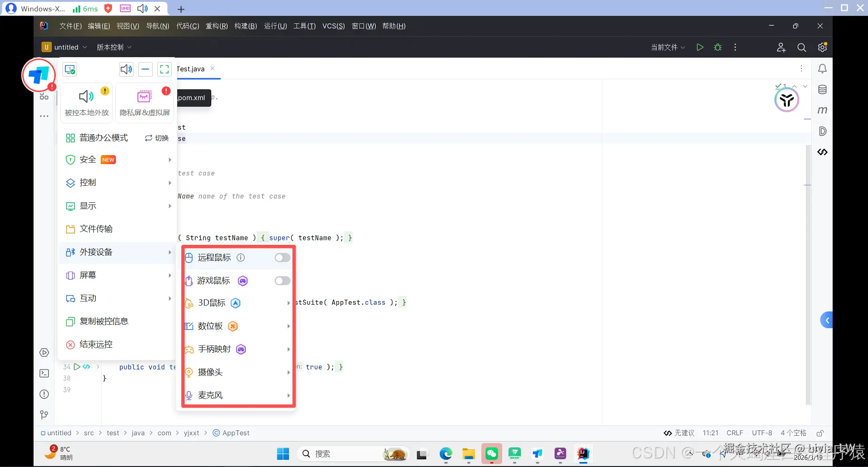Viewport: 868px width, 467px height.
Task: Click the search everywhere magnifier icon
Action: coord(801,47)
